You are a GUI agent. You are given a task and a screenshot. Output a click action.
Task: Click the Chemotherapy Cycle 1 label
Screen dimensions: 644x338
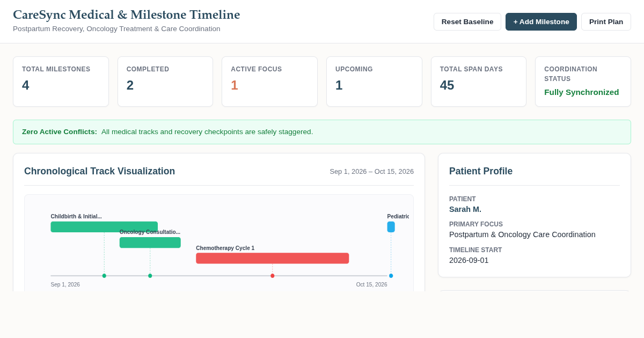pos(225,248)
